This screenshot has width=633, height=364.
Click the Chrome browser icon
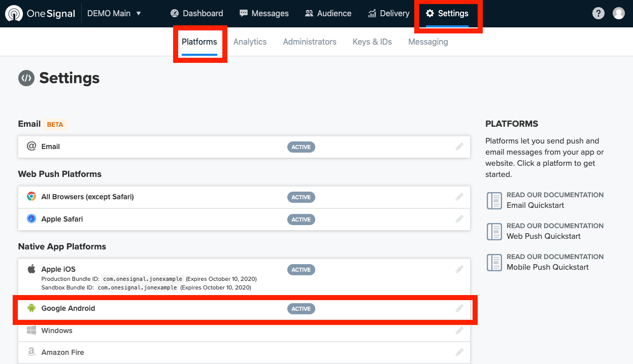pos(31,196)
